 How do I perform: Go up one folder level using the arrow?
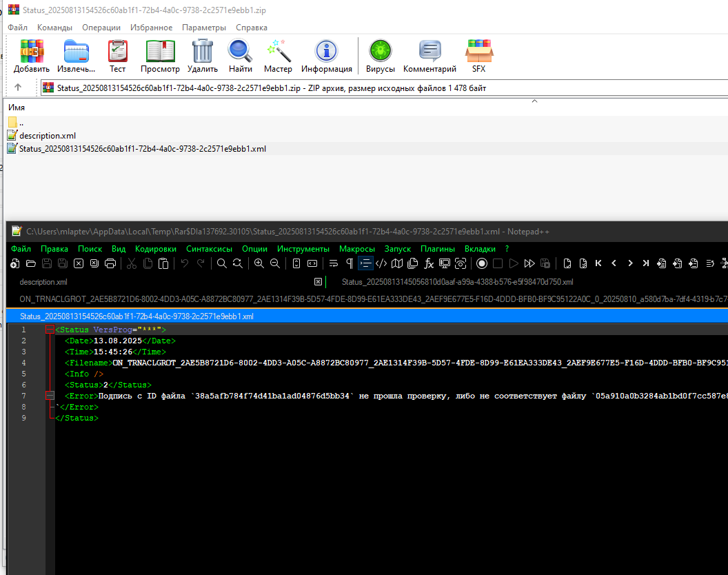[x=18, y=88]
